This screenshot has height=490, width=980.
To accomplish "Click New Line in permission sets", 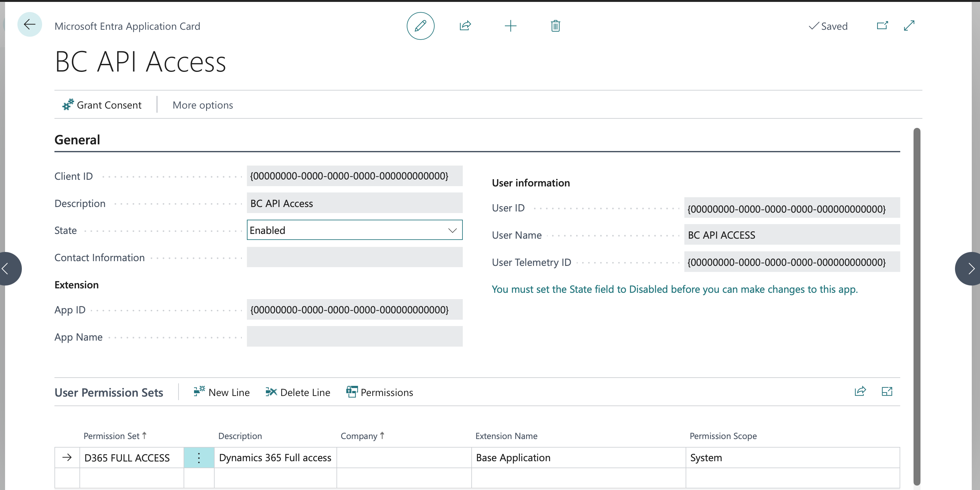I will click(x=221, y=392).
